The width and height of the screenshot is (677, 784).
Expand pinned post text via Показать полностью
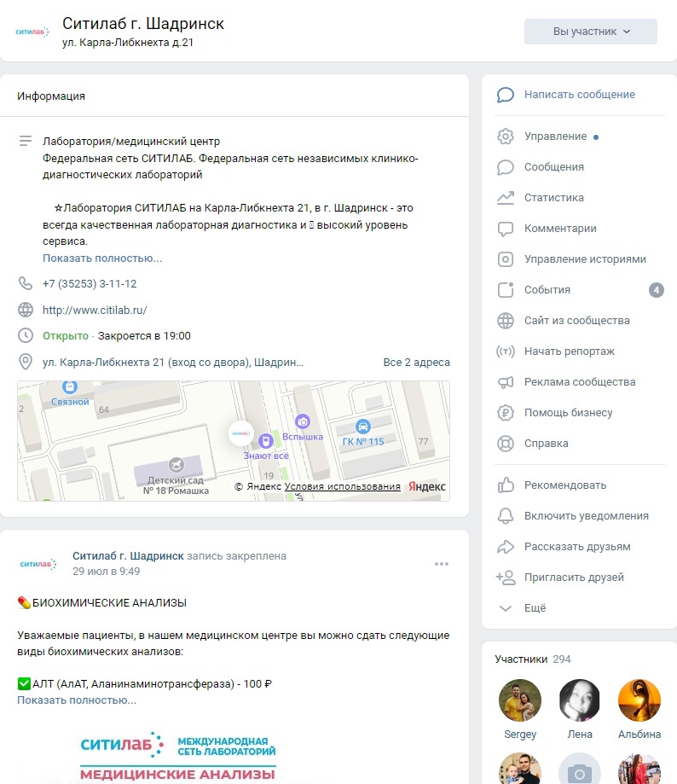[77, 700]
